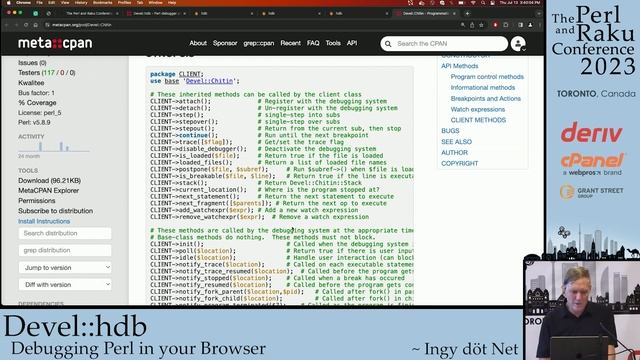The image size is (640, 360).
Task: Jump to Watch expressions section
Action: point(478,109)
